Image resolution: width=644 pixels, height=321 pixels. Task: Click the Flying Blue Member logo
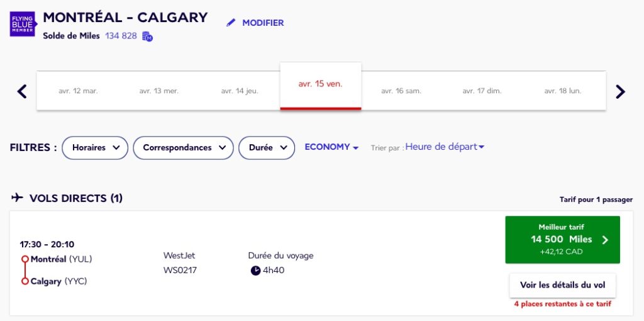coord(23,24)
